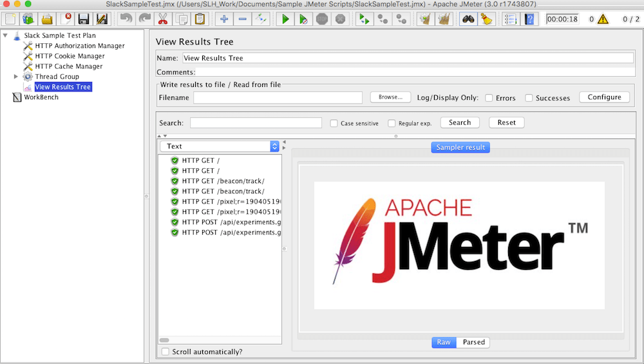
Task: Toggle enable state with the arrows icon
Action: (261, 19)
